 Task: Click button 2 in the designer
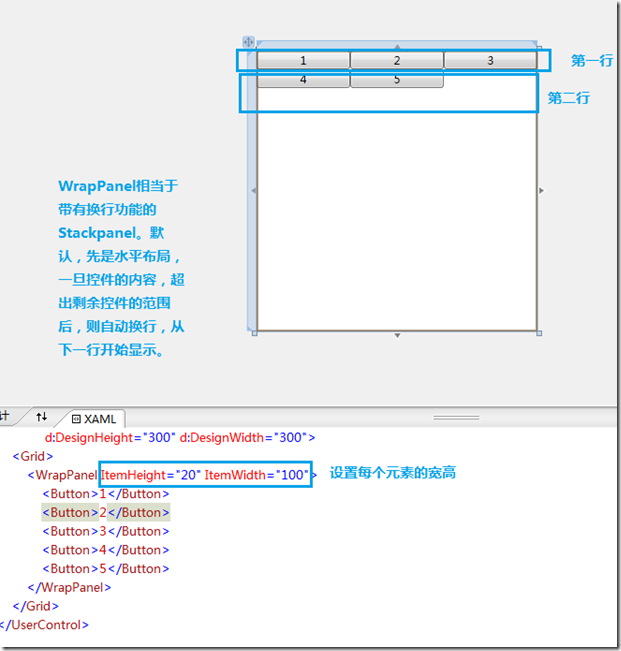coord(397,61)
